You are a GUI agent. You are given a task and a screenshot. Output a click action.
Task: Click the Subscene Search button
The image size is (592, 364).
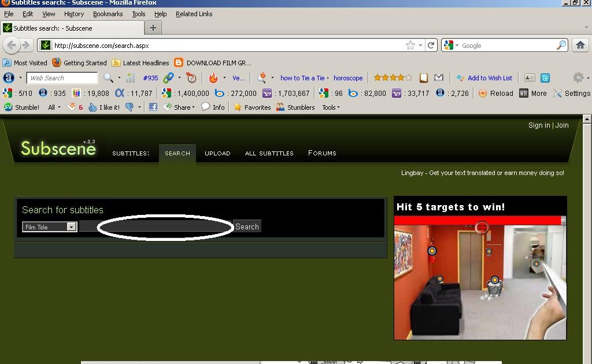click(247, 226)
